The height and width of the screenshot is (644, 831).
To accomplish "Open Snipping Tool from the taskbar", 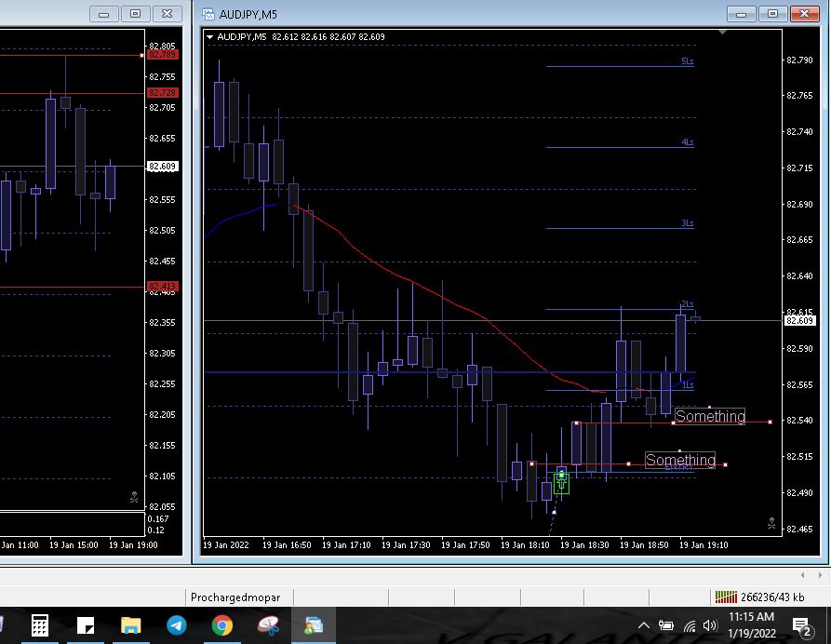I will tap(268, 625).
